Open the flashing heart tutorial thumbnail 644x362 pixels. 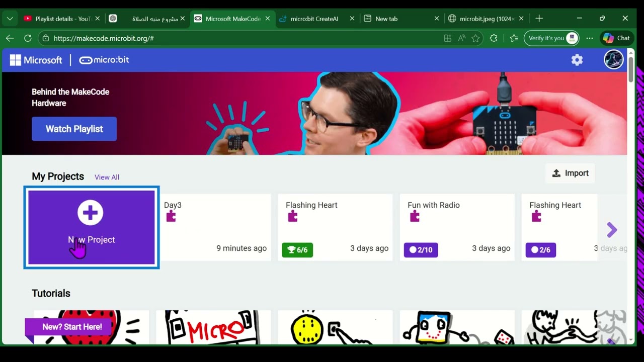point(92,327)
